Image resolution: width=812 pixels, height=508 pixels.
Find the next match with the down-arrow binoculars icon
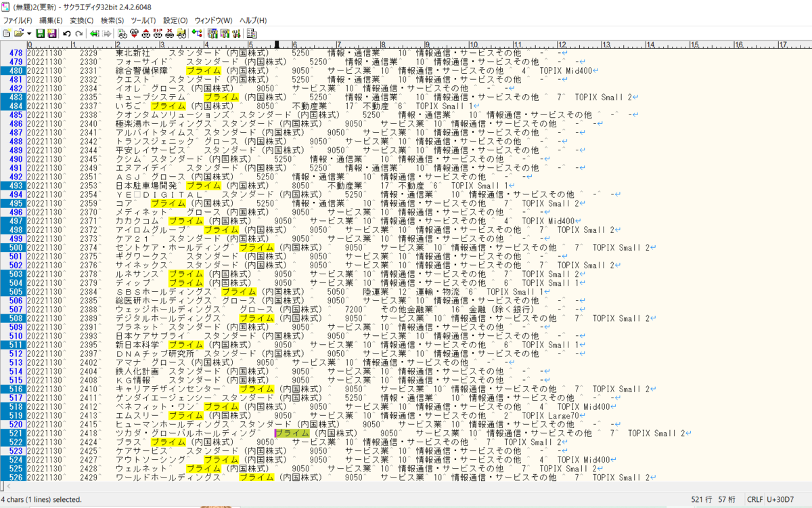coord(135,33)
